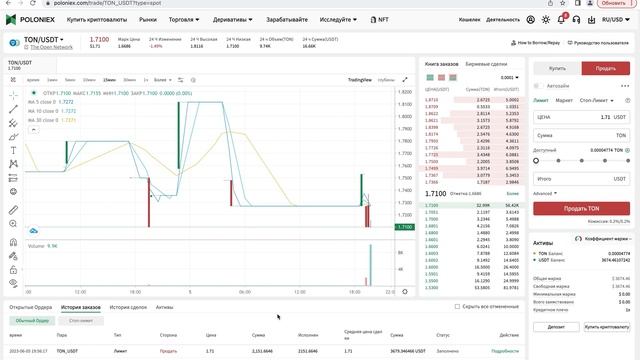Select the ruler measure tool
This screenshot has width=640, height=360.
pyautogui.click(x=13, y=210)
